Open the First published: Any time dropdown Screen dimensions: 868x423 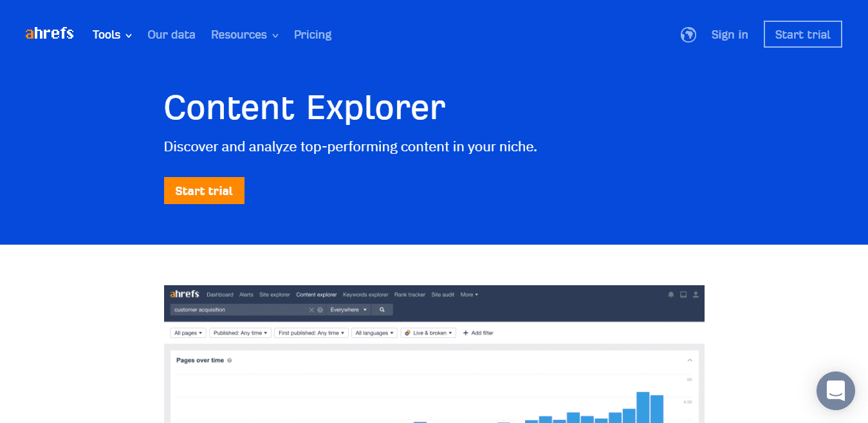pos(311,333)
